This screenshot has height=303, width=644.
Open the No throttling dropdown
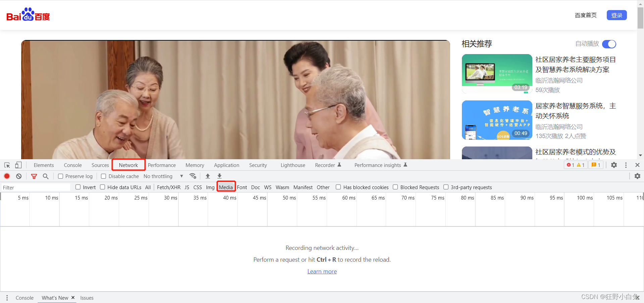coord(163,176)
